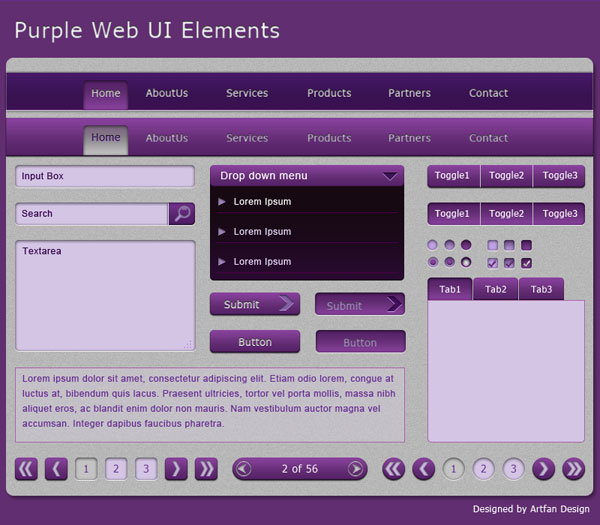Jump to first page using square double-left arrow
This screenshot has height=525, width=600.
click(26, 469)
